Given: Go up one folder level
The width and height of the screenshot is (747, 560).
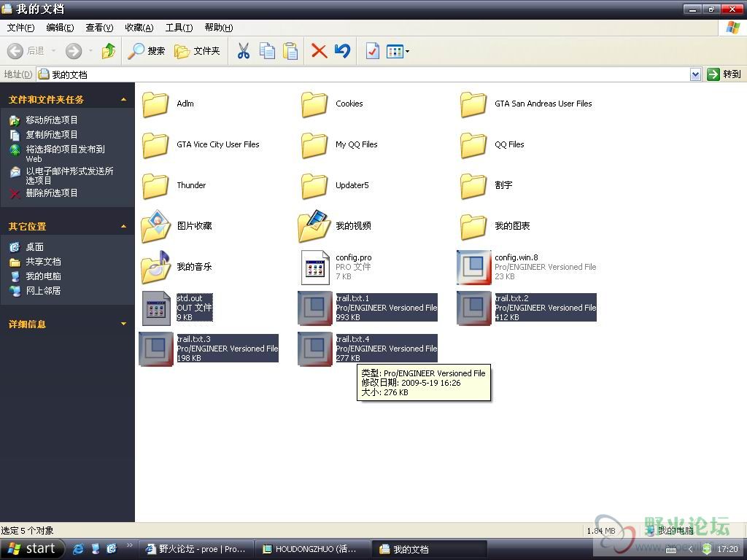Looking at the screenshot, I should (109, 51).
